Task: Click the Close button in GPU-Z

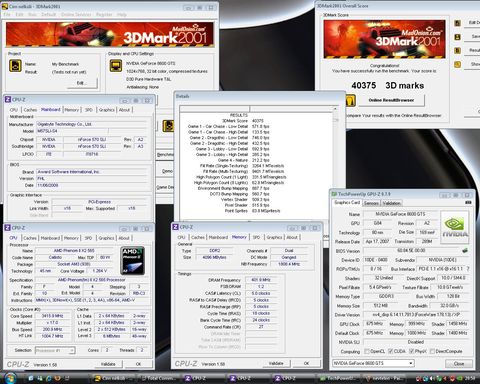Action: (459, 364)
